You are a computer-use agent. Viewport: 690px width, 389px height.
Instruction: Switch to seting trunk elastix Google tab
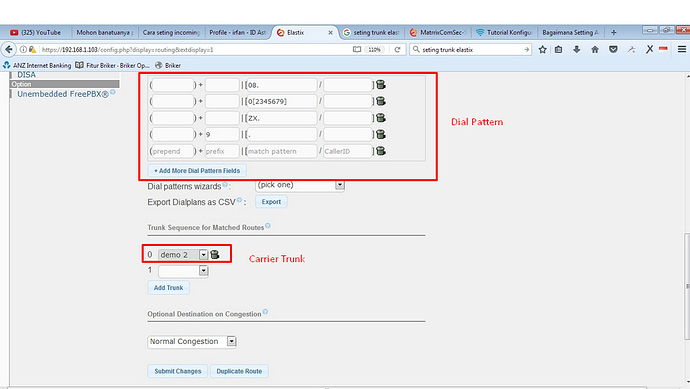coord(371,33)
